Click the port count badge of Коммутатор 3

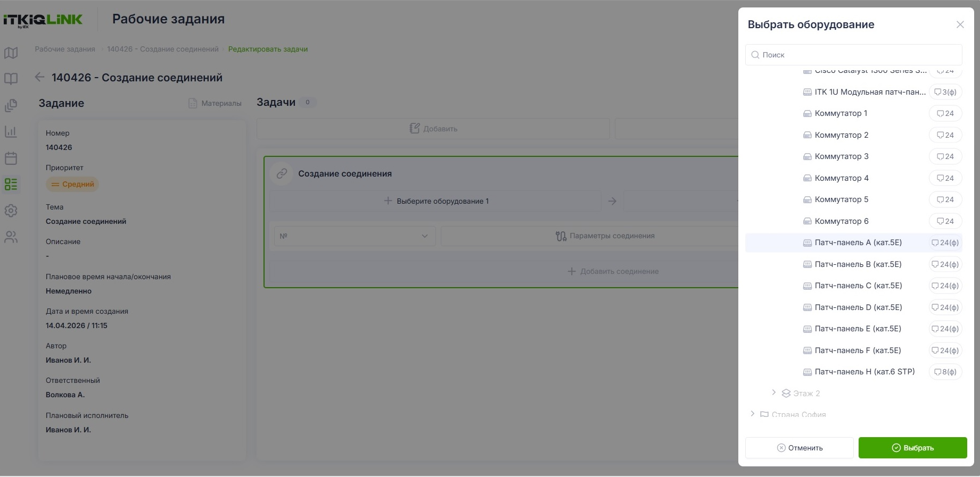[x=945, y=156]
